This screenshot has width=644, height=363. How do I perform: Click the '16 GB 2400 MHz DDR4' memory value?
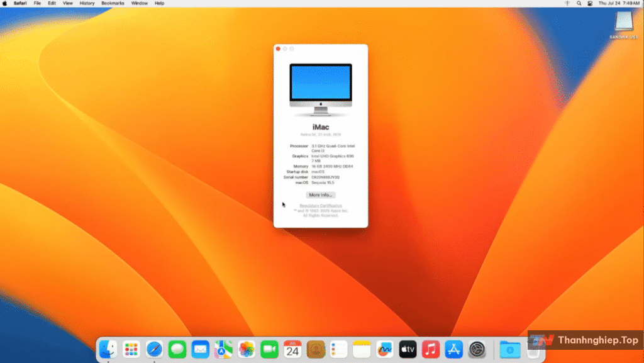[332, 167]
